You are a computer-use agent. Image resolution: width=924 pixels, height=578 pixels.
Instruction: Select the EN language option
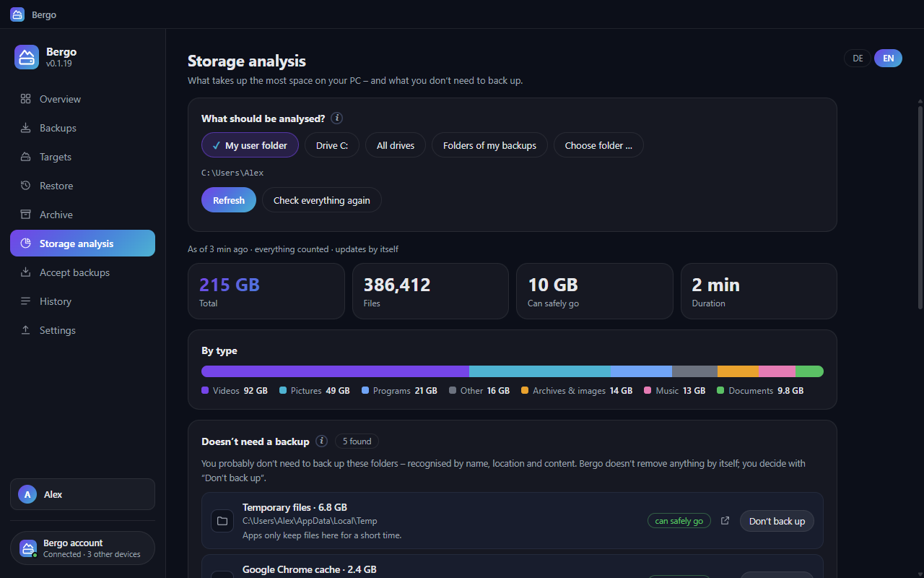pos(888,59)
